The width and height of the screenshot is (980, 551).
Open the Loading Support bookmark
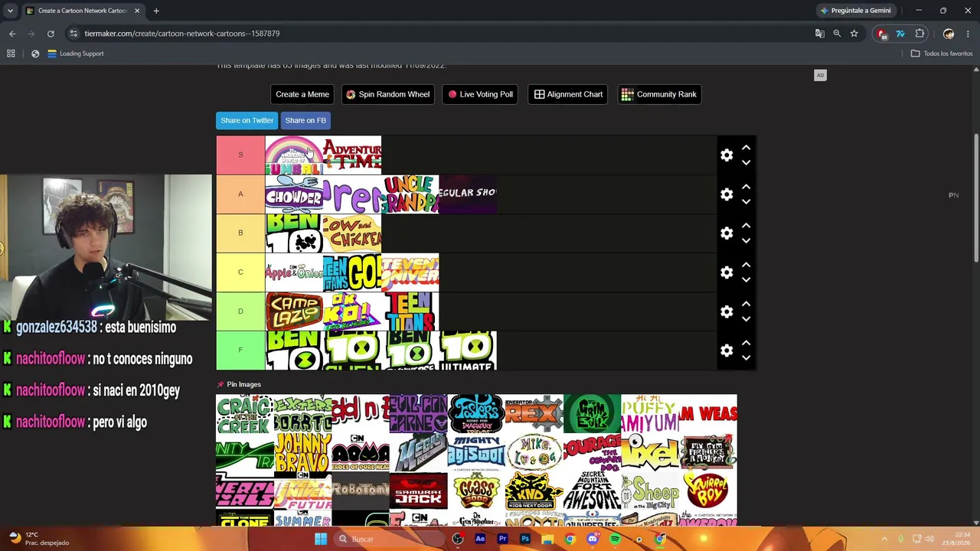point(75,54)
